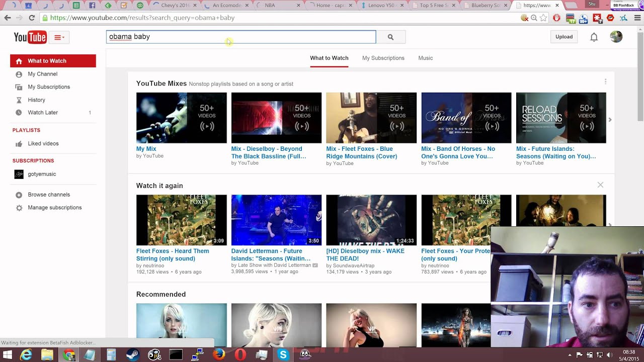The height and width of the screenshot is (362, 644).
Task: Click the Watch Later clock icon
Action: tap(19, 113)
